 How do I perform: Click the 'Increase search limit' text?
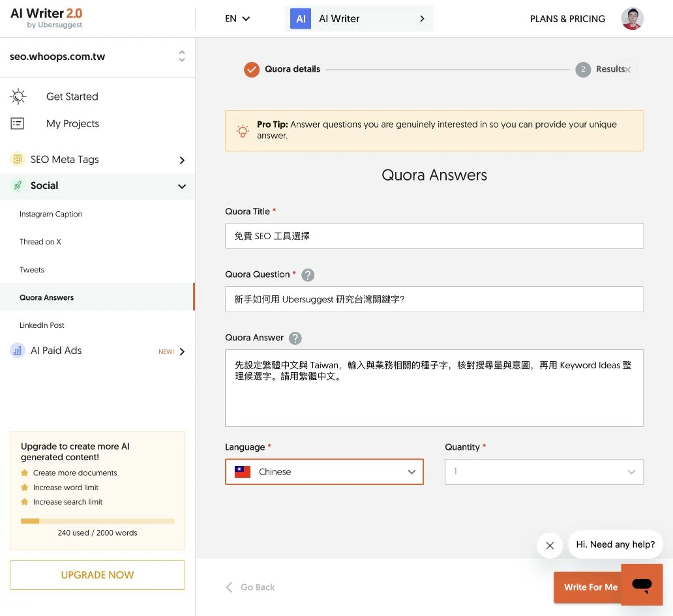(68, 502)
